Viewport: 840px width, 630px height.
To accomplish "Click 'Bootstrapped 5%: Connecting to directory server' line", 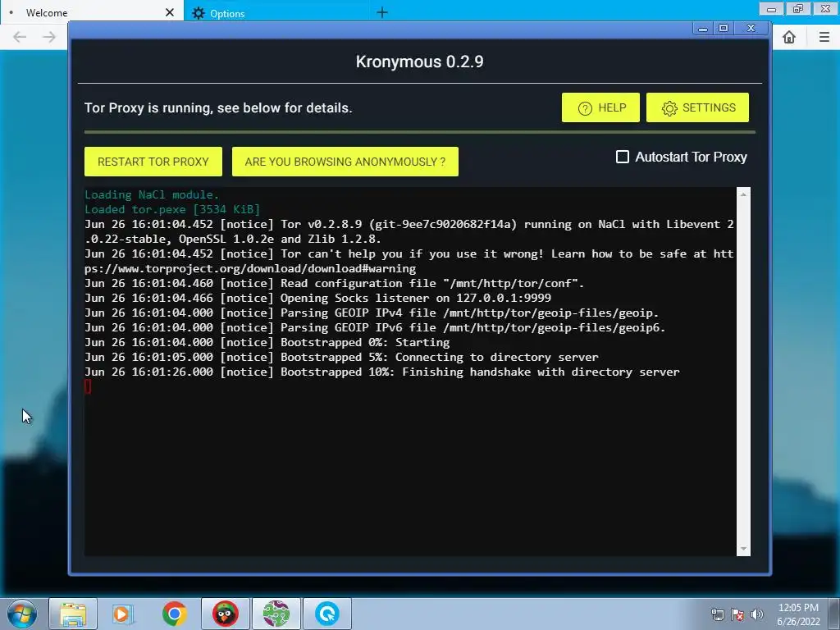I will [341, 358].
